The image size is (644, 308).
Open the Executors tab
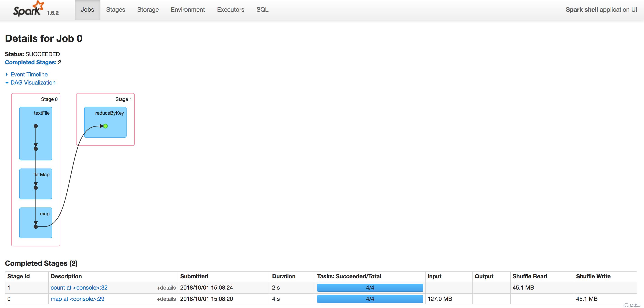pos(231,10)
